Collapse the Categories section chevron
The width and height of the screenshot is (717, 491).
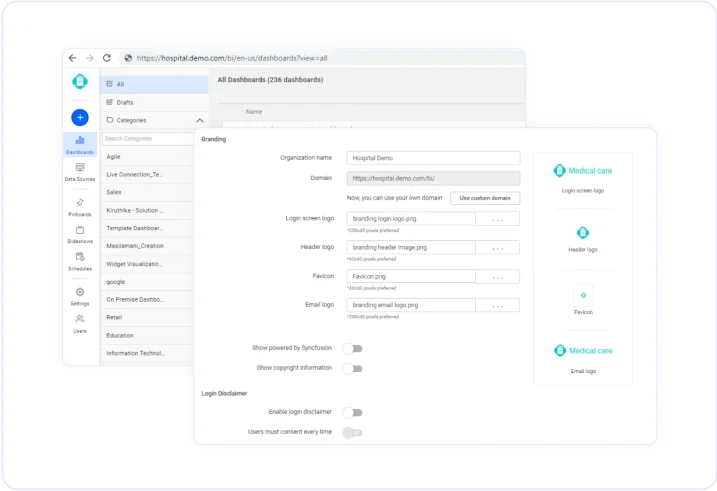(x=199, y=121)
